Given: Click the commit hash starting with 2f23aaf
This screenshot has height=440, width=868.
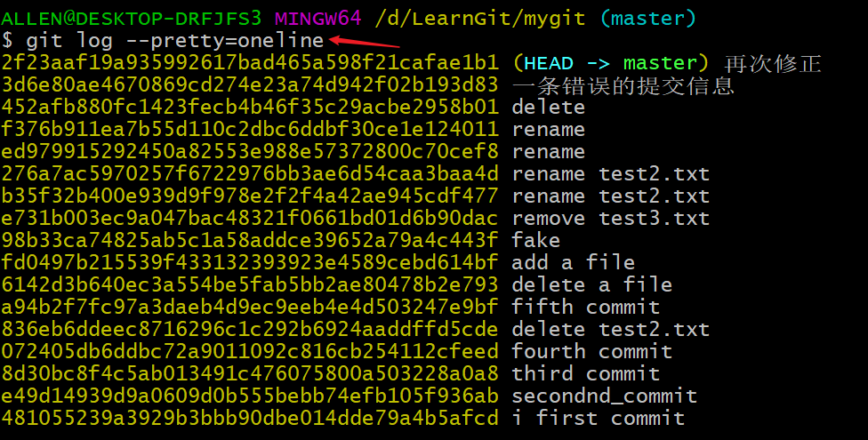Looking at the screenshot, I should click(x=250, y=63).
